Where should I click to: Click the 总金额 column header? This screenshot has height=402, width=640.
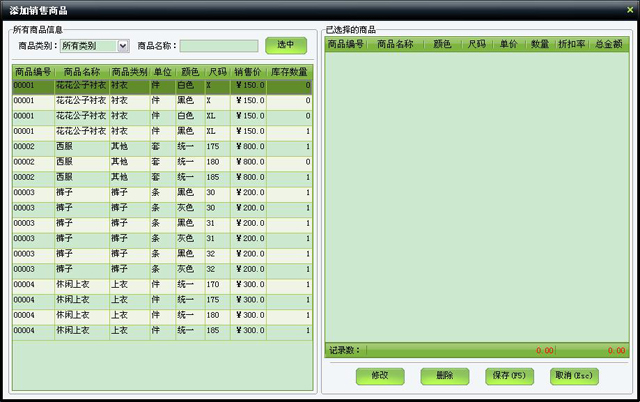(608, 45)
